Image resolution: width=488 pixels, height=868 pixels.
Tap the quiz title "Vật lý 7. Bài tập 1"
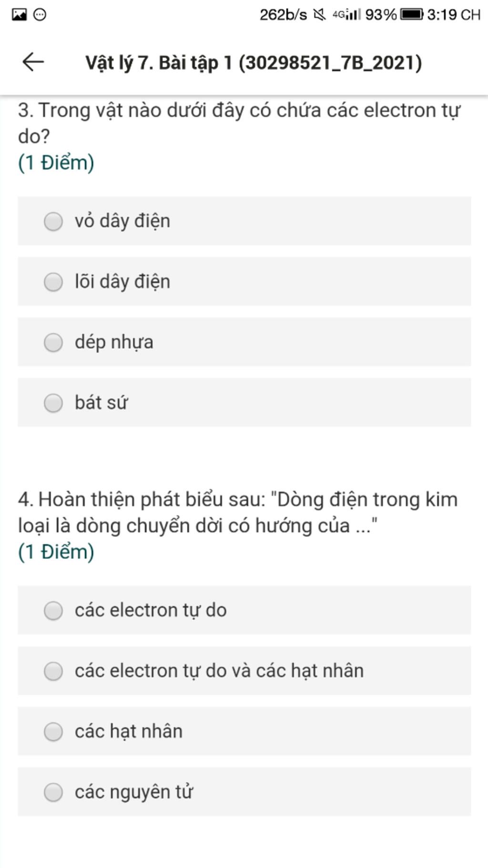point(253,63)
